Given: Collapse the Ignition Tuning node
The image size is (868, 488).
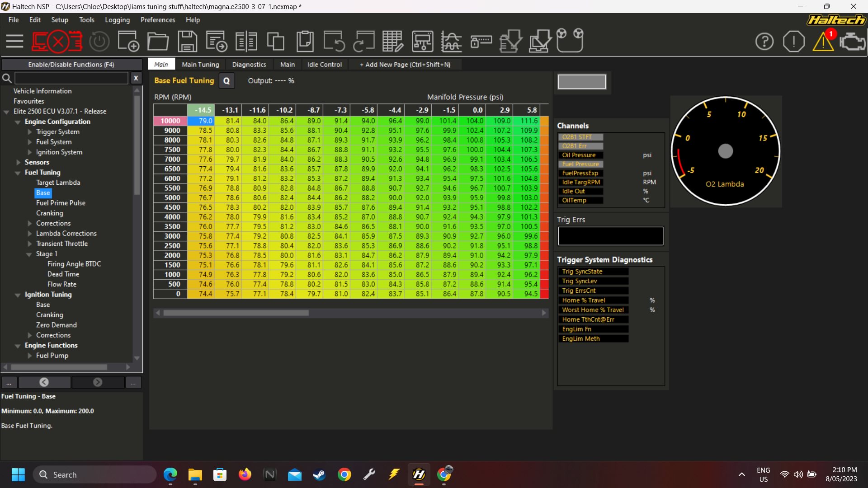Looking at the screenshot, I should tap(18, 295).
